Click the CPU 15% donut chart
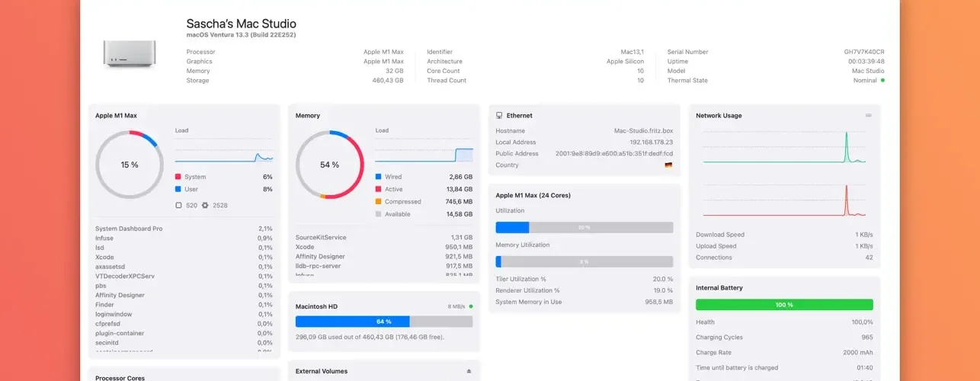 tap(130, 165)
